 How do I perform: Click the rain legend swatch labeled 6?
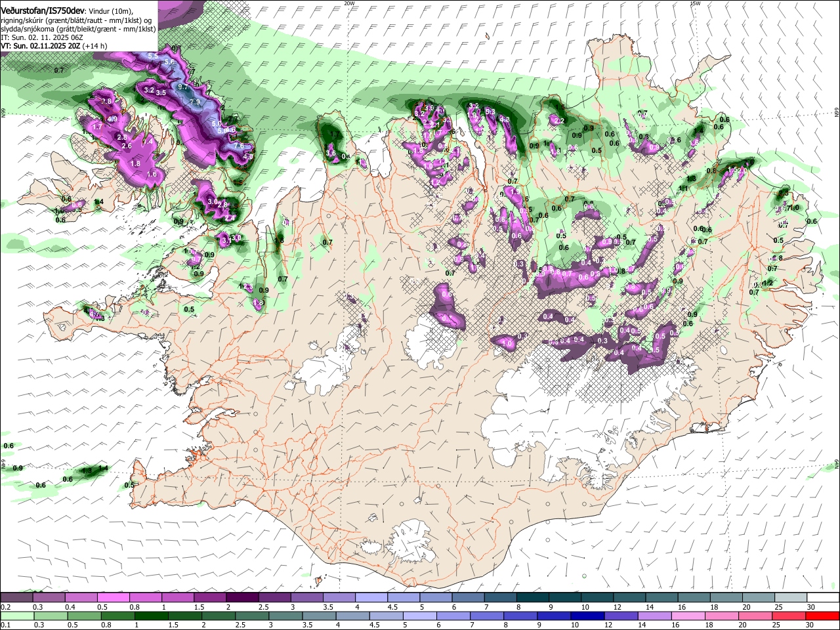click(453, 616)
